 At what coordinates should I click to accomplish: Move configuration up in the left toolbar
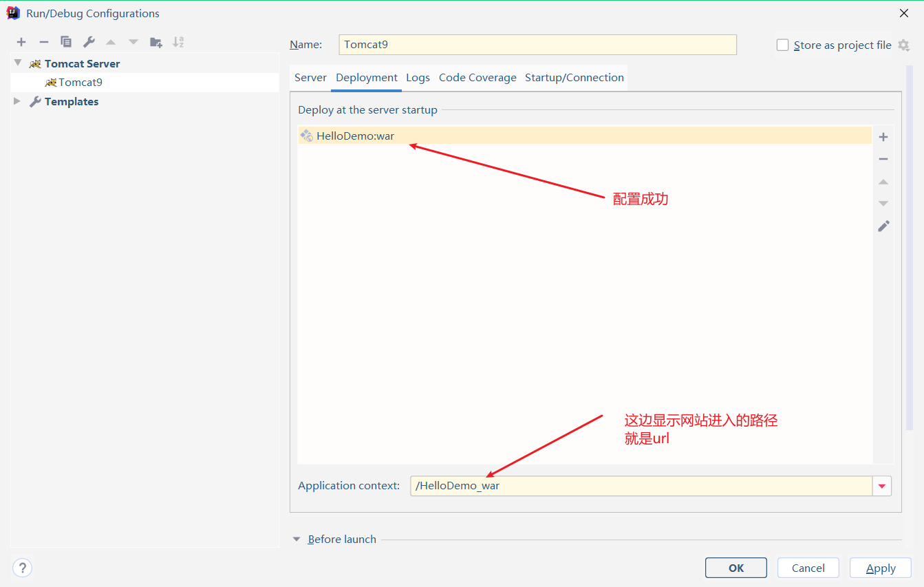pyautogui.click(x=111, y=42)
